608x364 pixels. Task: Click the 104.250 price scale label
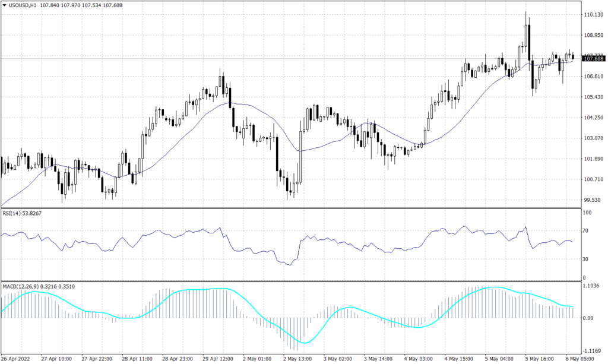(x=593, y=118)
